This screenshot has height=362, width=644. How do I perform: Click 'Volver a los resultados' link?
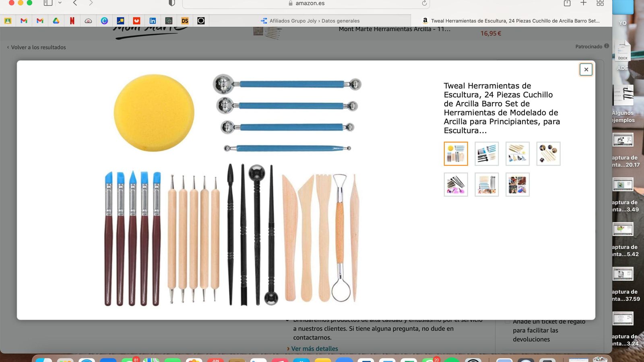click(x=38, y=47)
